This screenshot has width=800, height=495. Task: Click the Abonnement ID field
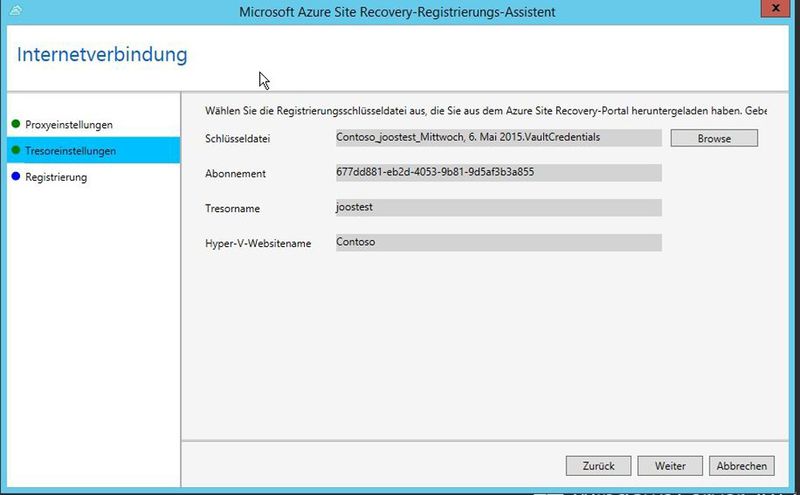point(498,172)
